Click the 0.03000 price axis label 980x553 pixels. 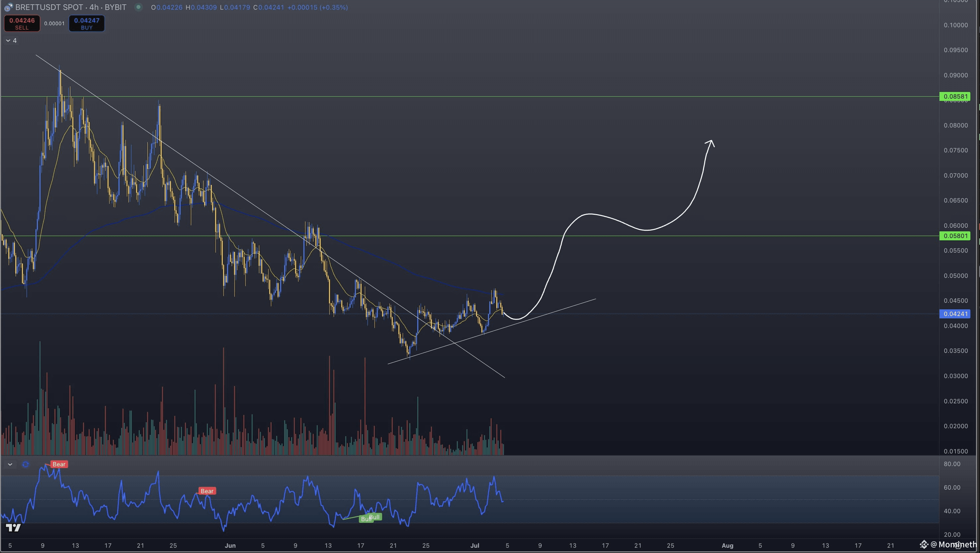(956, 376)
